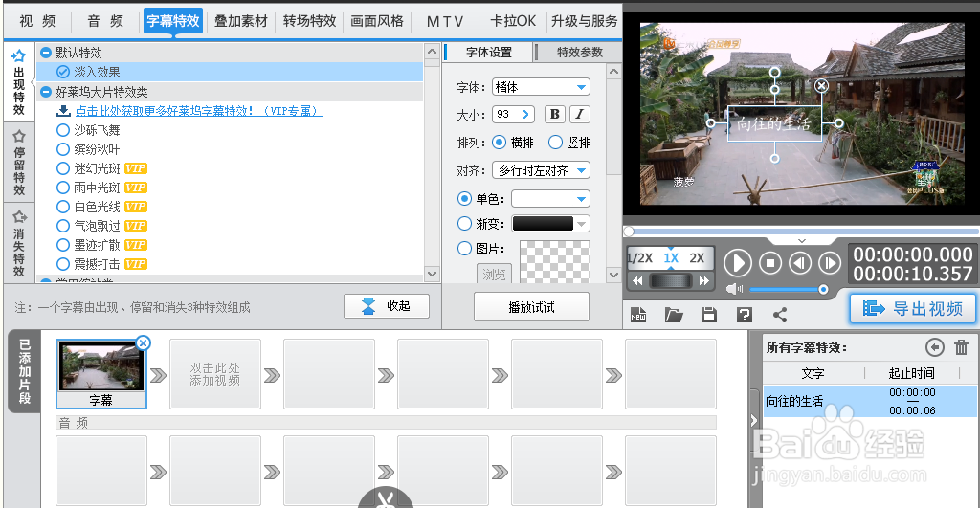Switch to 视频 tab
The height and width of the screenshot is (508, 980).
tap(37, 21)
